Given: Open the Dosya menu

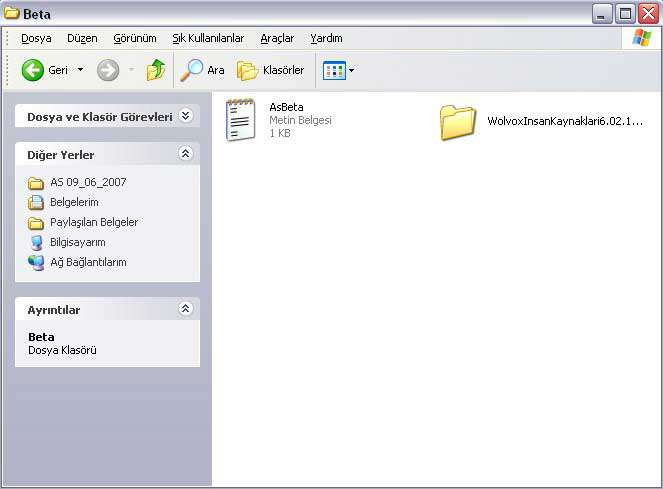Looking at the screenshot, I should pos(36,38).
